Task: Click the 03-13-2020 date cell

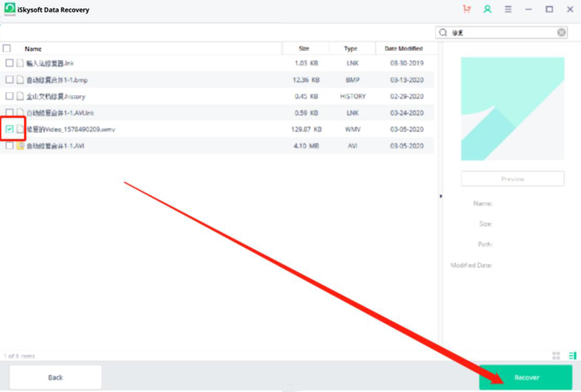Action: point(406,80)
